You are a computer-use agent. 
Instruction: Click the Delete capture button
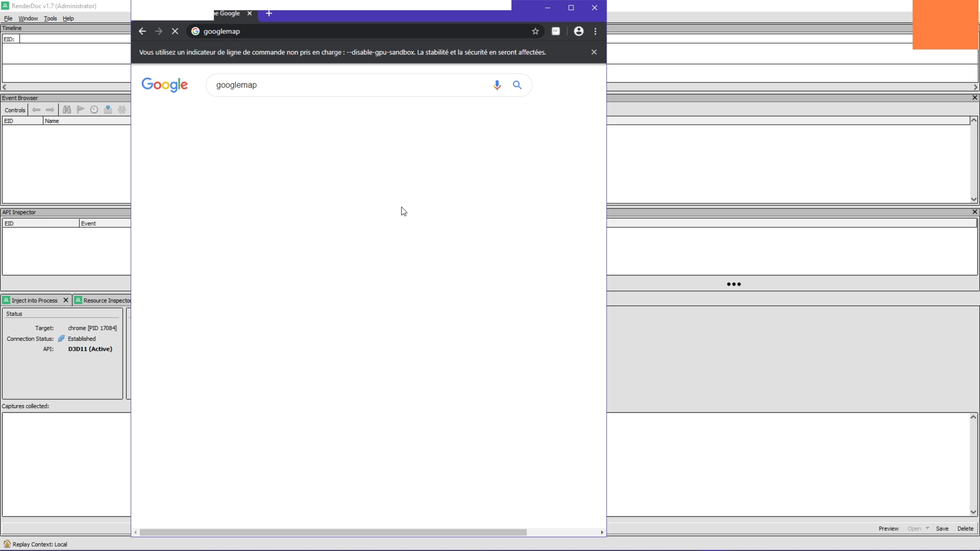point(965,529)
